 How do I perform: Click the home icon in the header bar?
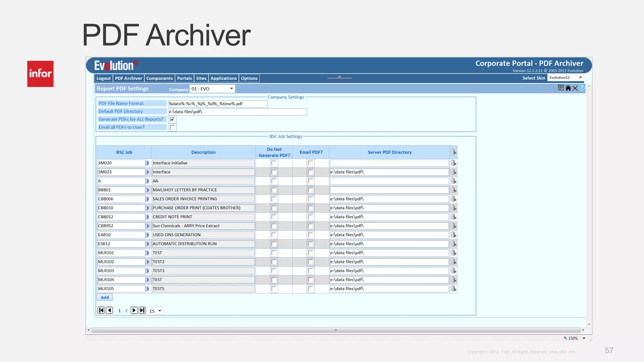(568, 88)
